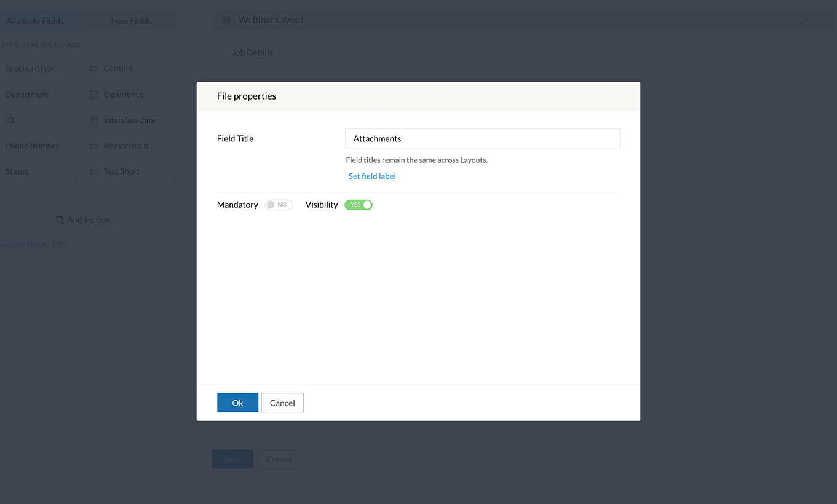Click the Save button behind the dialog
The image size is (837, 504).
pyautogui.click(x=232, y=459)
